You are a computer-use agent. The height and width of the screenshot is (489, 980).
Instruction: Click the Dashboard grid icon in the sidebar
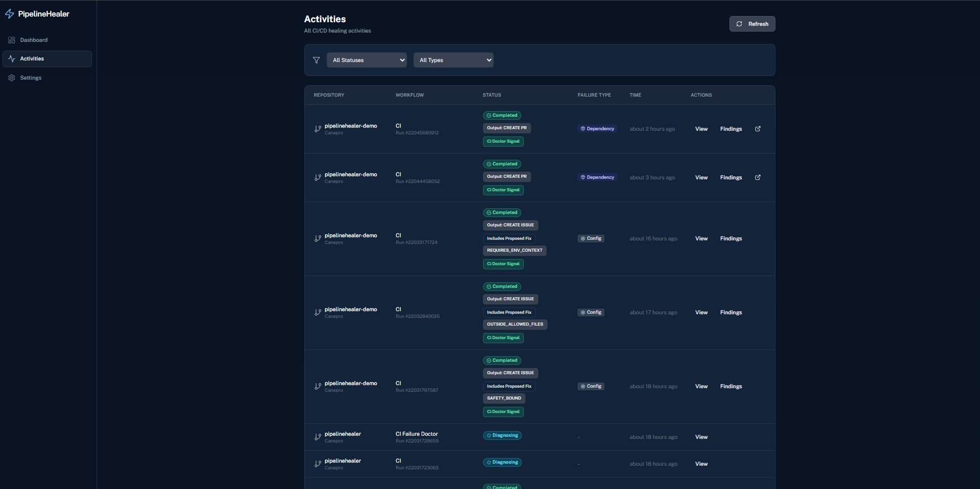pyautogui.click(x=11, y=40)
